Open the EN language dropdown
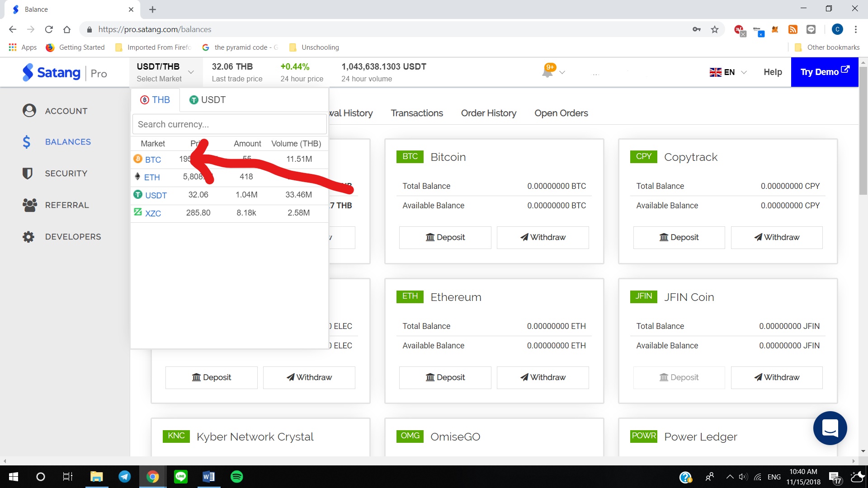Viewport: 868px width, 488px height. pos(728,72)
